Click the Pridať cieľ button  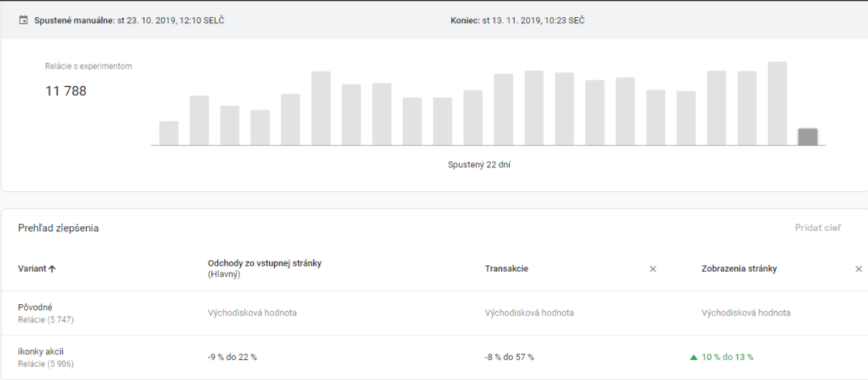(x=817, y=228)
